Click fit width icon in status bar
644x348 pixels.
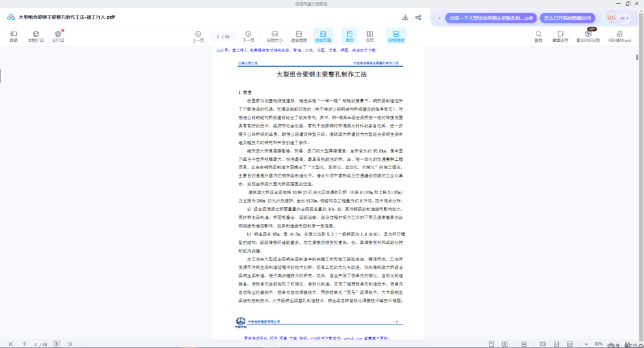(x=556, y=344)
